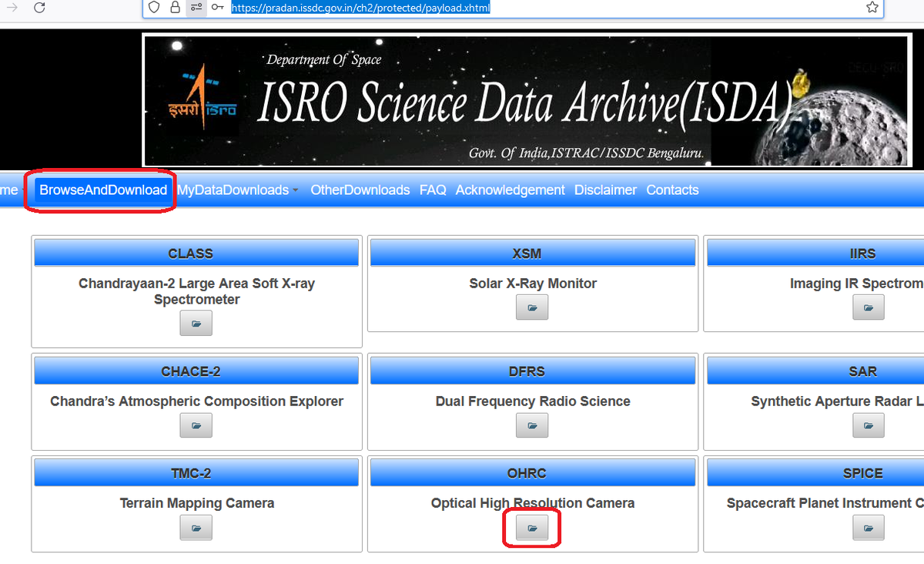Open the CLASS payload folder button
This screenshot has height=564, width=924.
tap(196, 323)
